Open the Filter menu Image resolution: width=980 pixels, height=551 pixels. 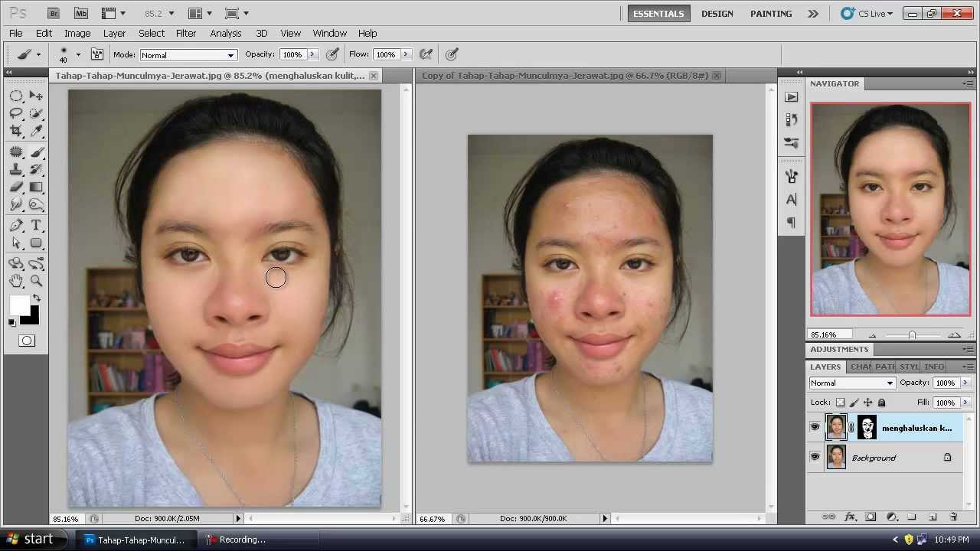[186, 34]
